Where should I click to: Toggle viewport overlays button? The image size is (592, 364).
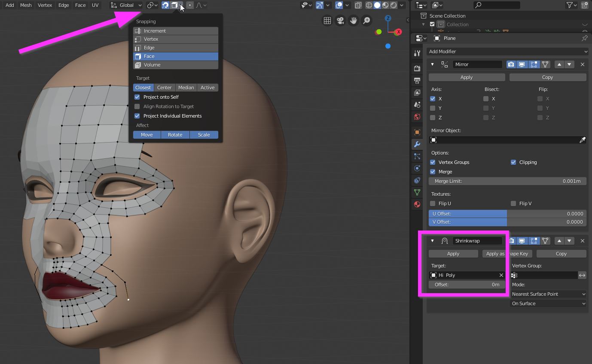339,5
